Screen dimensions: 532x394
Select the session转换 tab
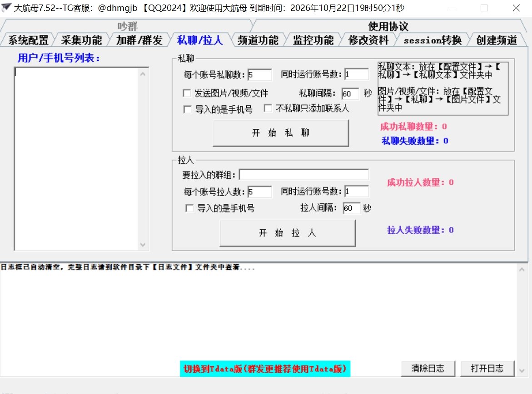pyautogui.click(x=432, y=40)
